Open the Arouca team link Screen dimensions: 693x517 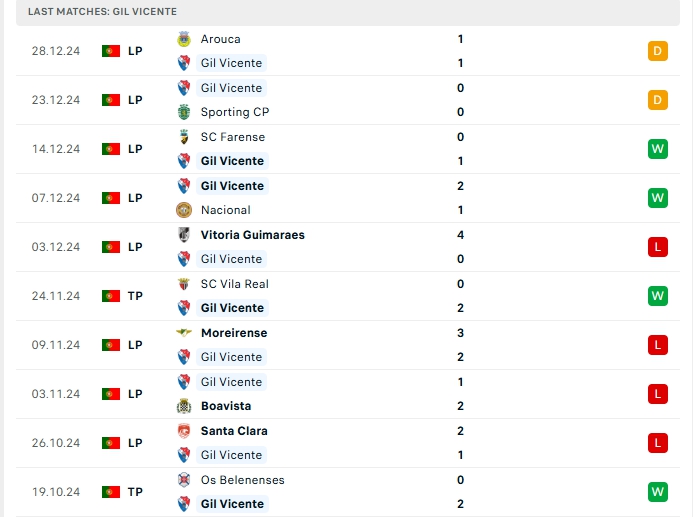tap(220, 39)
